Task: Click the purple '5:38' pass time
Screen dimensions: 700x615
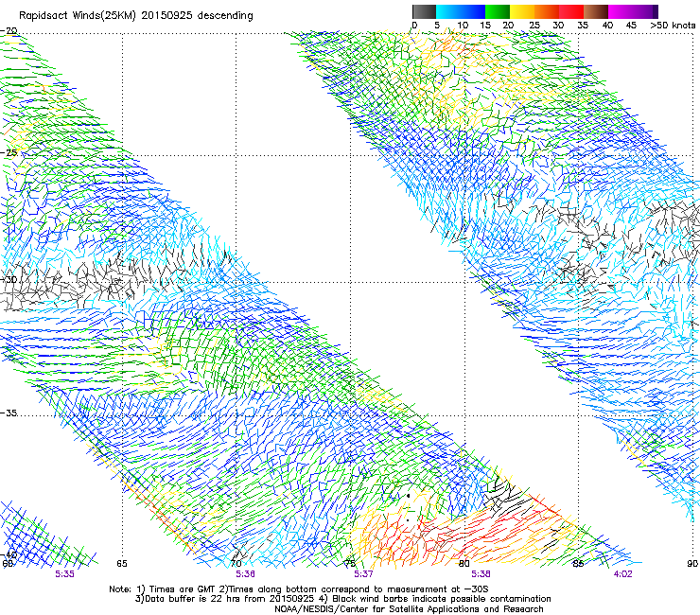Action: click(481, 574)
